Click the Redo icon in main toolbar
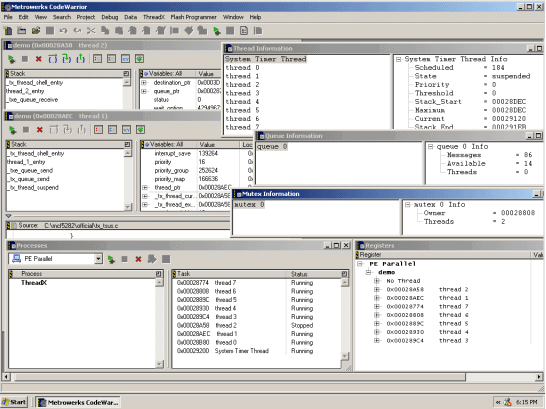546x409 pixels. pos(77,31)
